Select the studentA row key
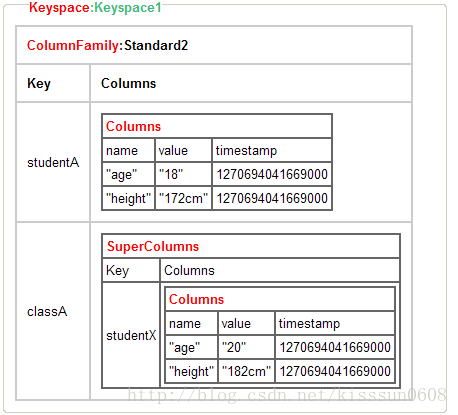This screenshot has height=415, width=458. click(x=53, y=163)
